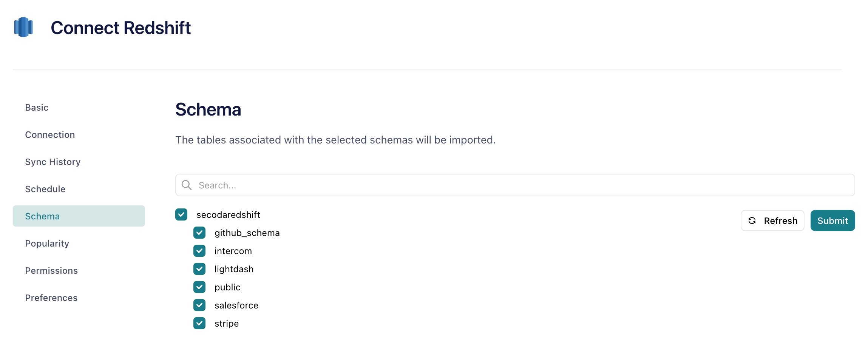Click the circular arrows Refresh icon
This screenshot has height=364, width=868.
752,221
